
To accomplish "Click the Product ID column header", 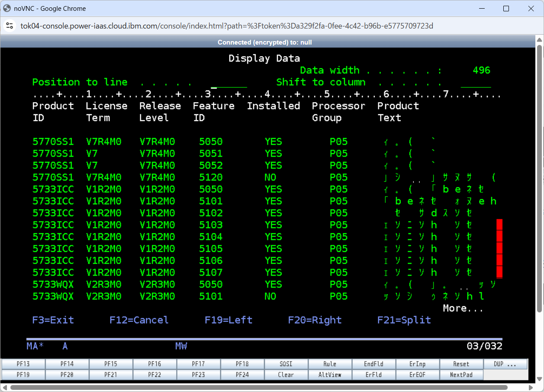I will pyautogui.click(x=53, y=112).
